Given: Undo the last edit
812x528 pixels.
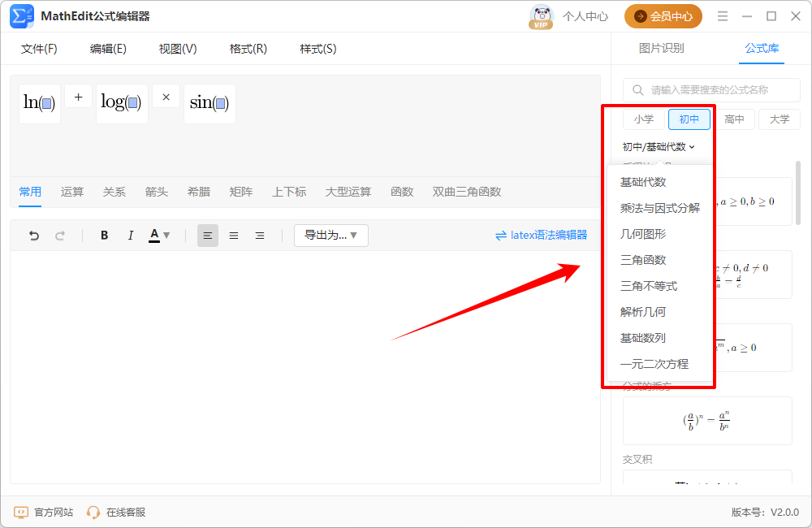Looking at the screenshot, I should pyautogui.click(x=34, y=236).
